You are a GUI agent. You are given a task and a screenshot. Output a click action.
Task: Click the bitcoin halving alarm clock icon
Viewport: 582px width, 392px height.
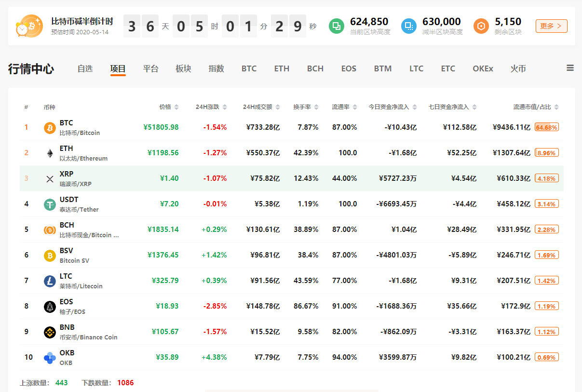click(x=29, y=26)
